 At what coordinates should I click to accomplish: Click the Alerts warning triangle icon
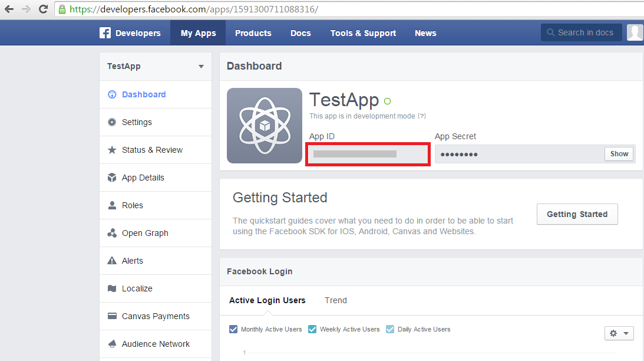[112, 261]
